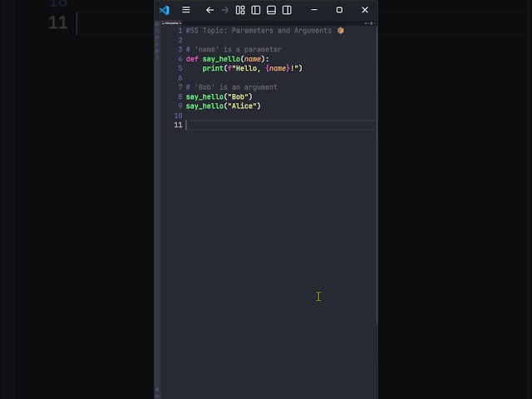Viewport: 532px width, 399px height.
Task: Maximize the VS Code window
Action: click(339, 10)
